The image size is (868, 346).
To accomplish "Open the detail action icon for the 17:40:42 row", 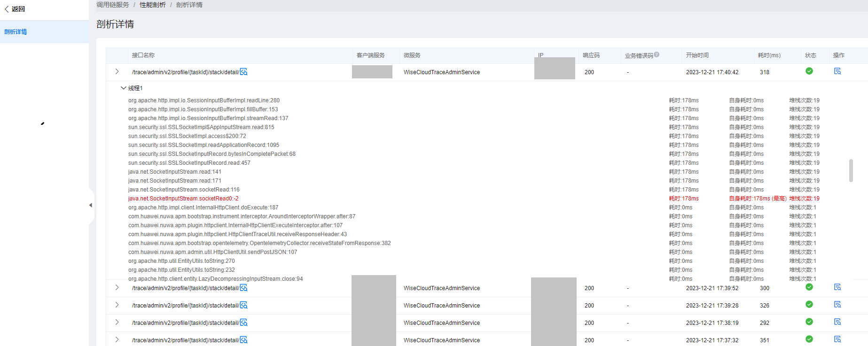I will pos(837,71).
